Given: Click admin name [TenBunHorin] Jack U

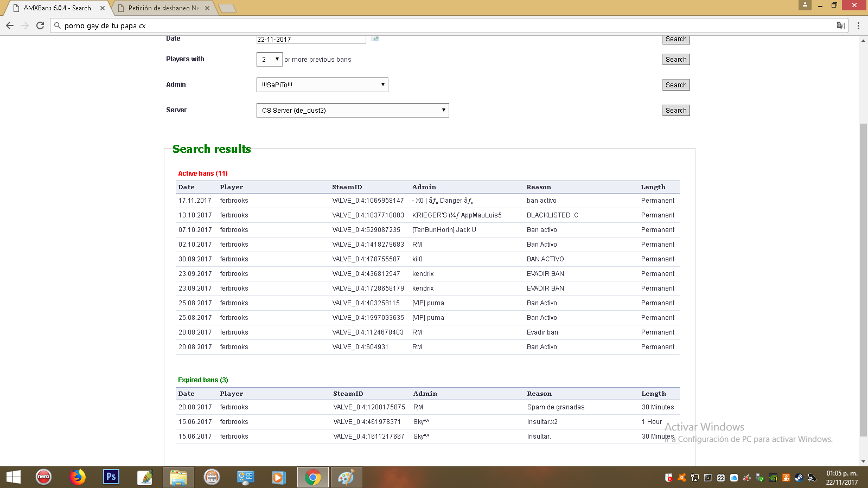Looking at the screenshot, I should pyautogui.click(x=444, y=230).
